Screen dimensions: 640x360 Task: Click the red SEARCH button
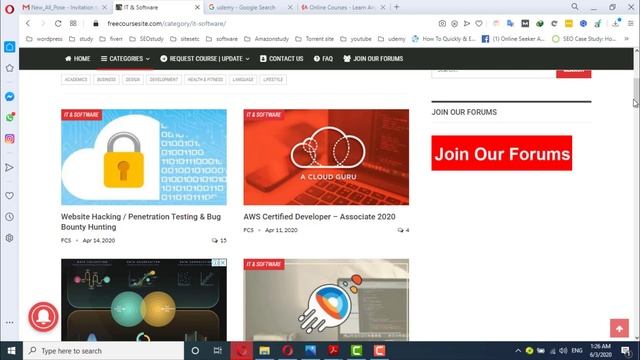[x=573, y=73]
